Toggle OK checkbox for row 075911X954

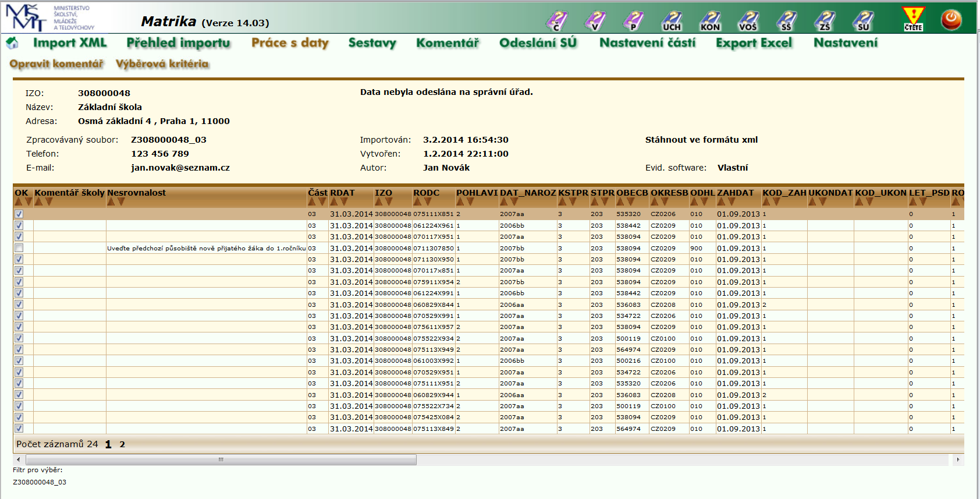[x=19, y=282]
